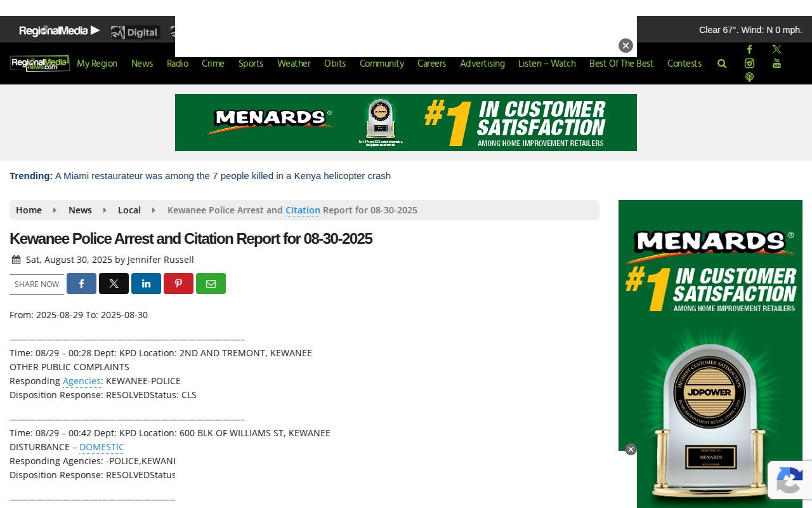Viewport: 812px width, 508px height.
Task: Click the DOMESTIC hyperlink in article
Action: coord(101,447)
